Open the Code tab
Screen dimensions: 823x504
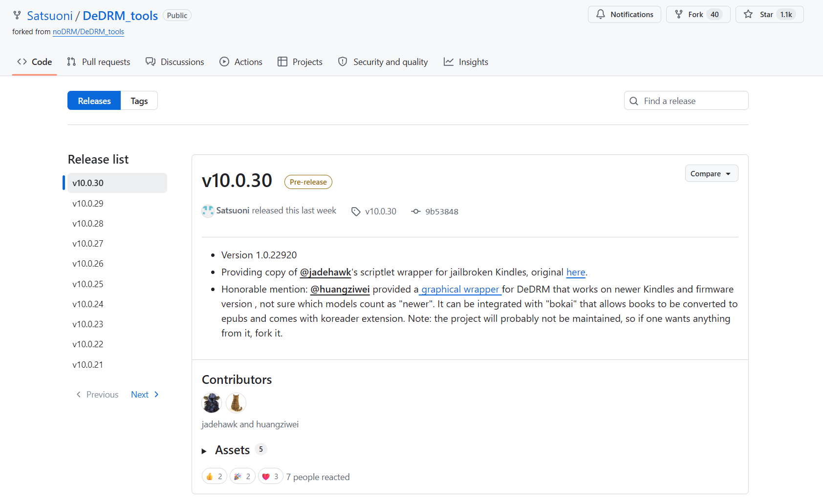coord(35,62)
